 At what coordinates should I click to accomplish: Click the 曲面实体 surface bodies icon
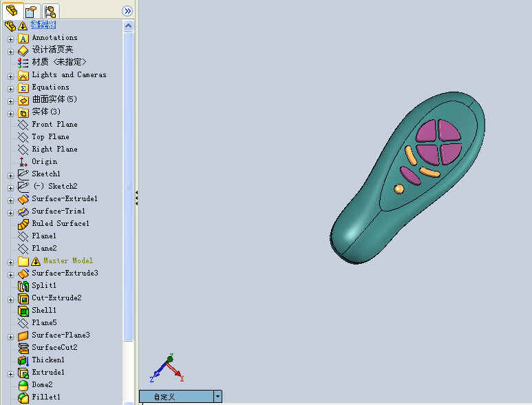[x=23, y=100]
